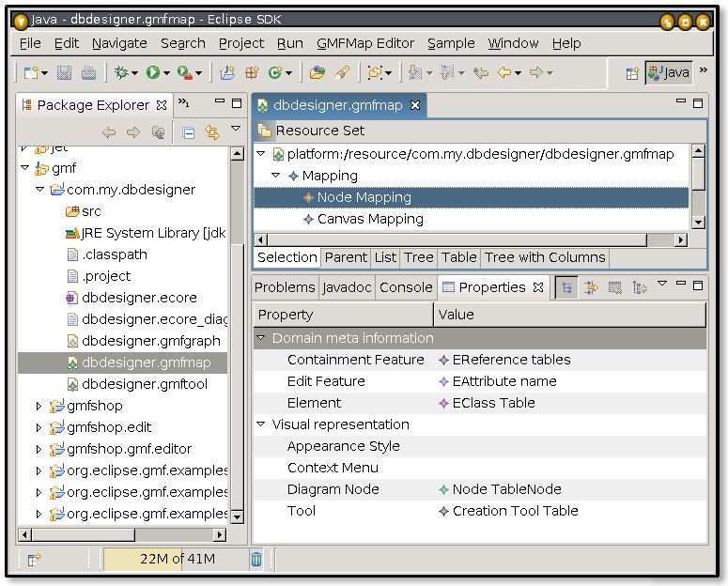
Task: Select dbdesigner.gmfgraph file
Action: [x=150, y=341]
